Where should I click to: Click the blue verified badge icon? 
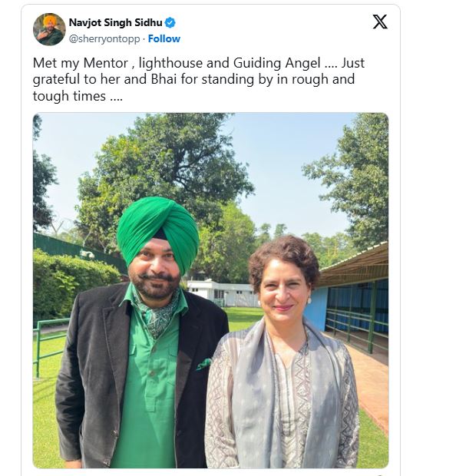170,23
